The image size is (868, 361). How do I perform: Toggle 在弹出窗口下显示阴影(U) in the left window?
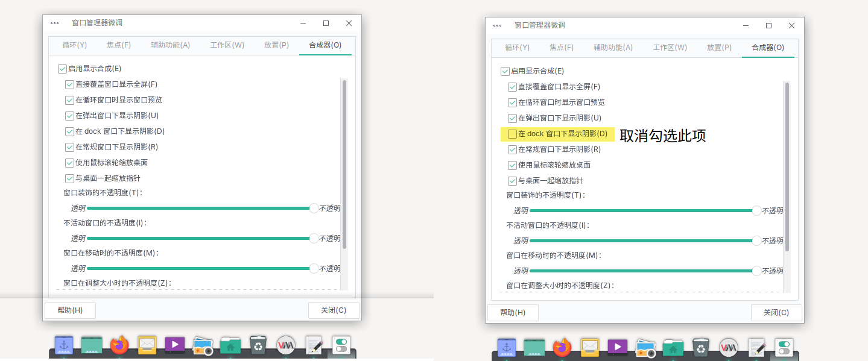(112, 116)
